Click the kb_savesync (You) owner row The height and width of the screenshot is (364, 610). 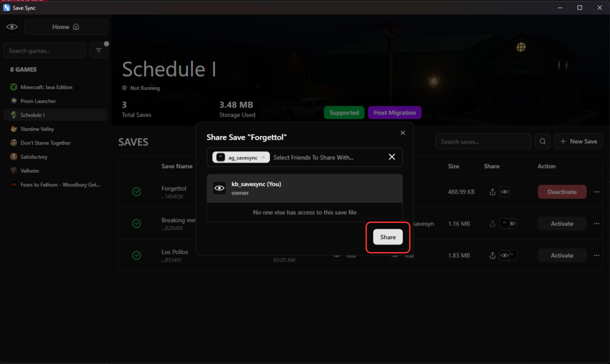[x=305, y=188]
